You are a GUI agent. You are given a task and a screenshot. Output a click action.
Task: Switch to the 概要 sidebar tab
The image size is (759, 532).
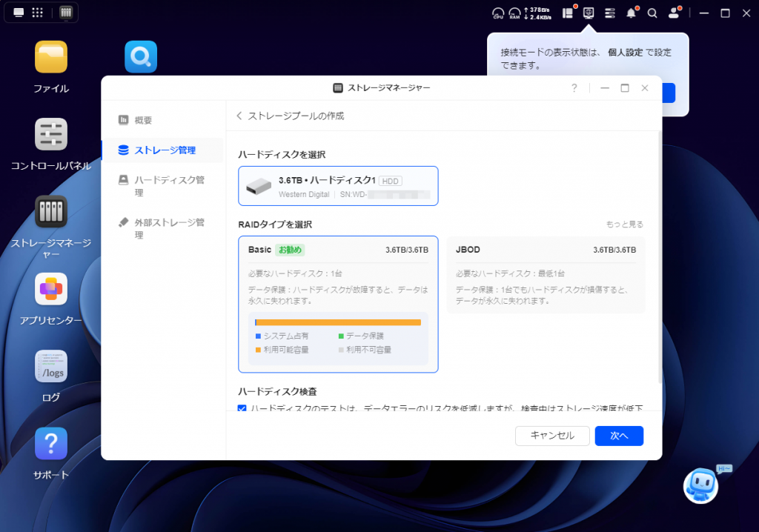(143, 120)
